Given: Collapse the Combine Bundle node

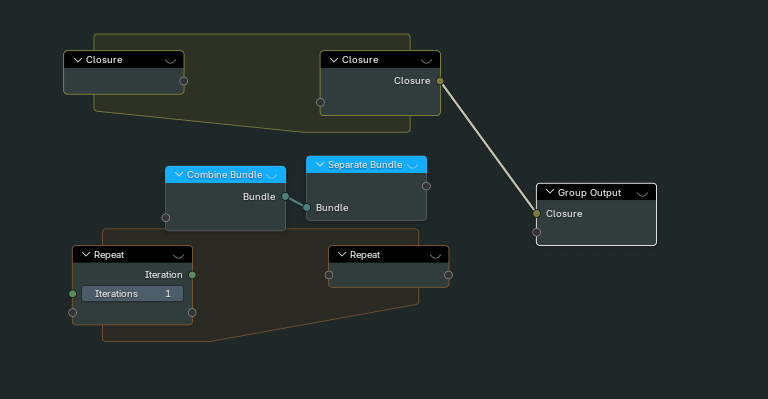Looking at the screenshot, I should (x=179, y=175).
